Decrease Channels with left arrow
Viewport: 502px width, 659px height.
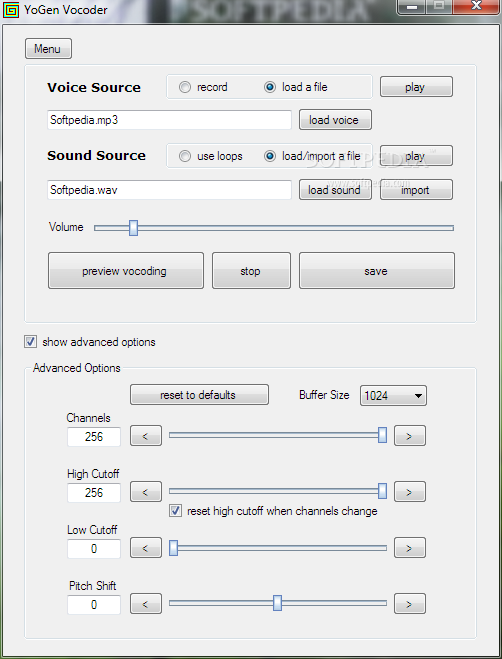(x=146, y=436)
